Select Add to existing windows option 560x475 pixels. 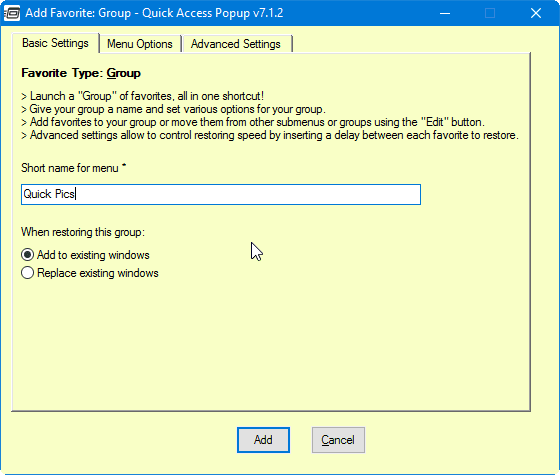85,255
